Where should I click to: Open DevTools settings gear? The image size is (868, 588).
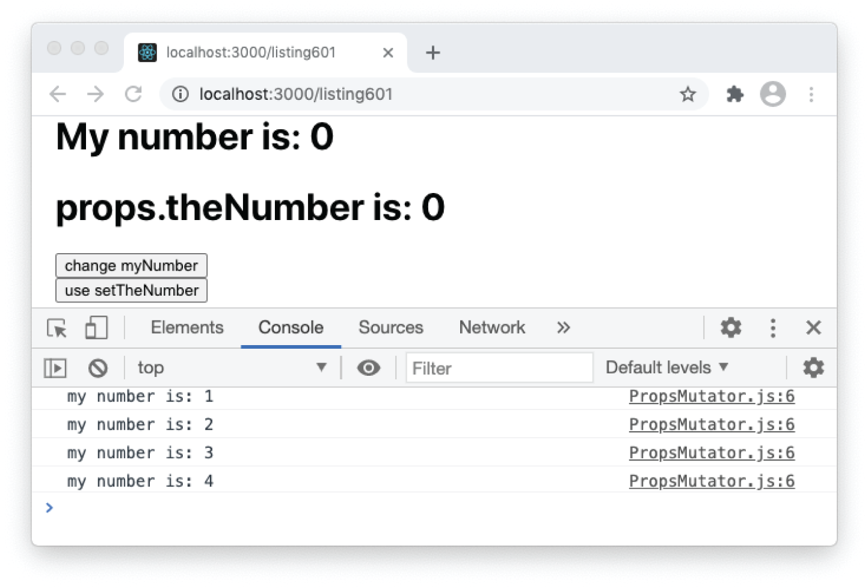click(730, 328)
